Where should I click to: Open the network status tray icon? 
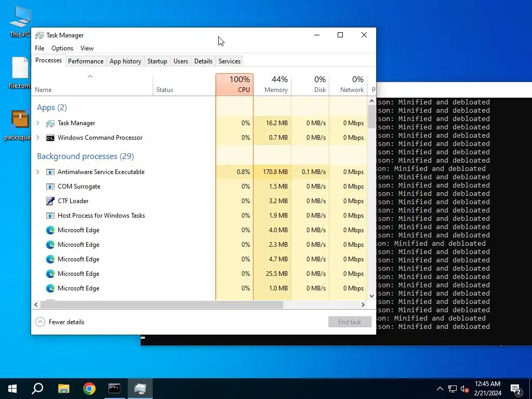(x=453, y=389)
